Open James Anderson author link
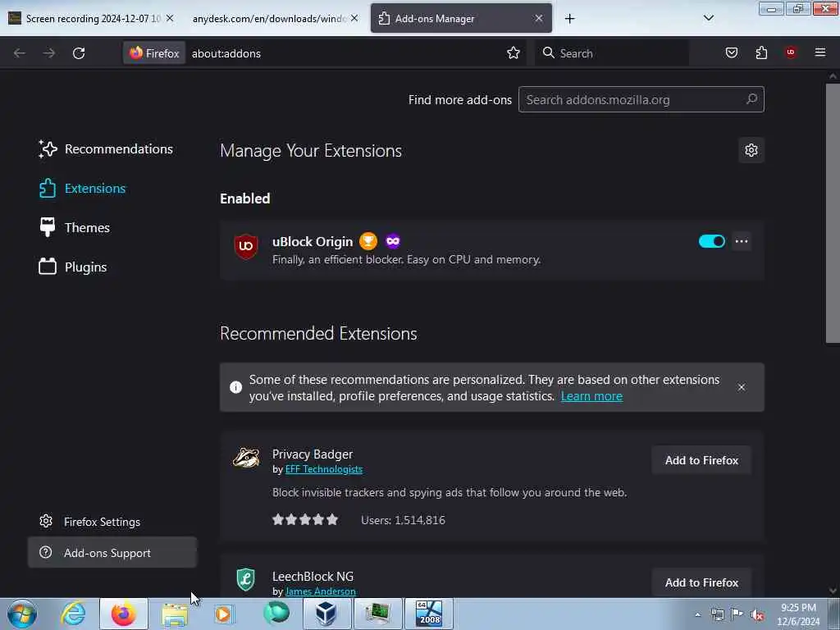 click(x=321, y=591)
